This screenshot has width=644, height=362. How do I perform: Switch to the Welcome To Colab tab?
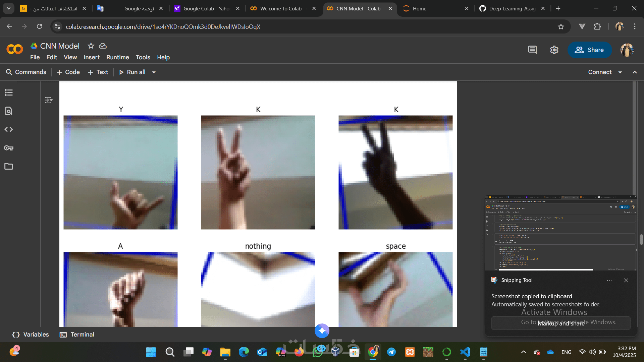[x=282, y=8]
